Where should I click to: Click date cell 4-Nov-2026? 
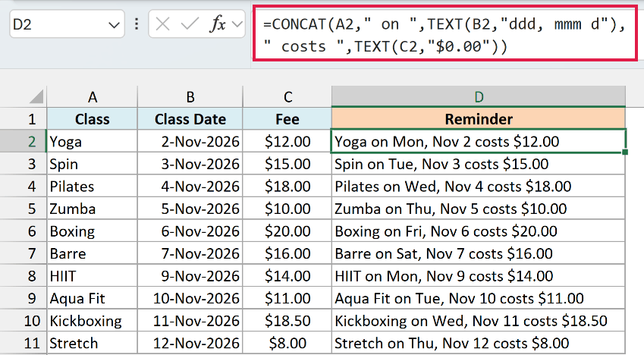[x=190, y=186]
